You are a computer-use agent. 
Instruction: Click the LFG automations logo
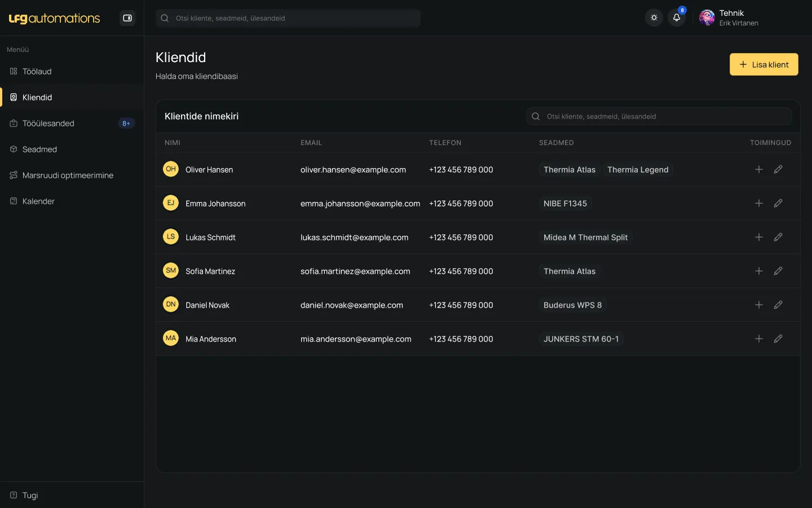54,18
